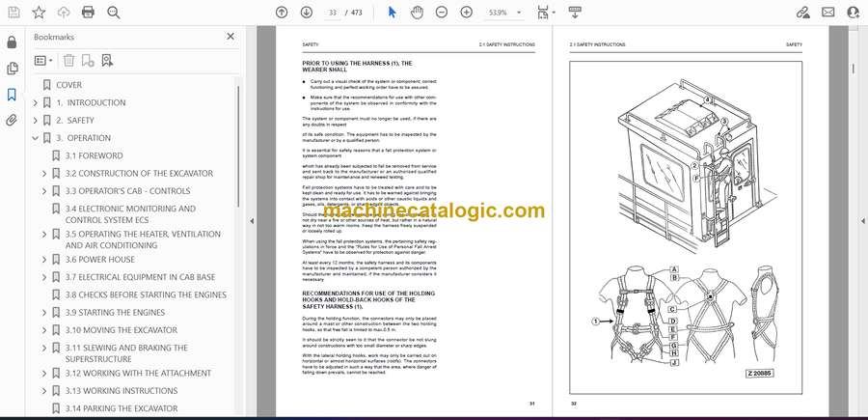
Task: Toggle the Page Thumbnails side panel
Action: pyautogui.click(x=12, y=69)
